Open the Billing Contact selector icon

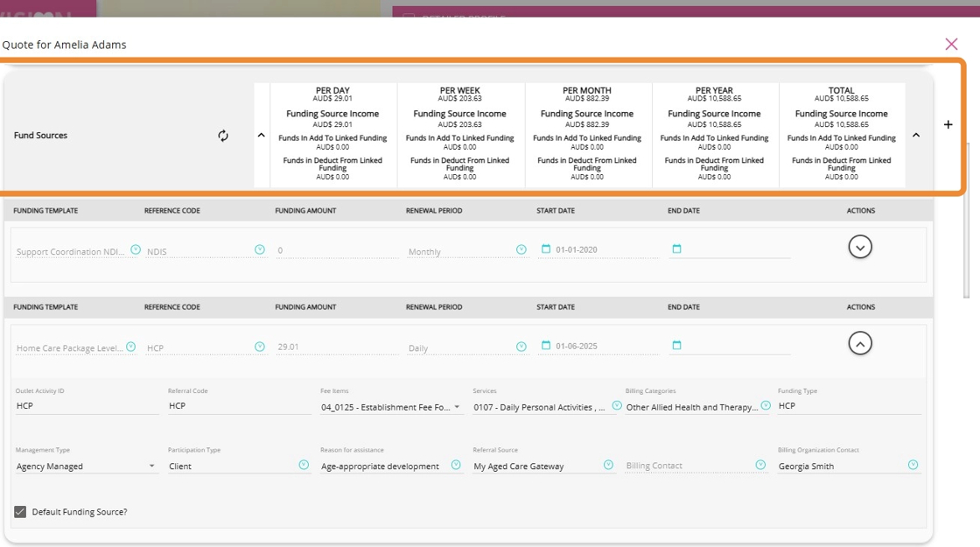pos(760,465)
